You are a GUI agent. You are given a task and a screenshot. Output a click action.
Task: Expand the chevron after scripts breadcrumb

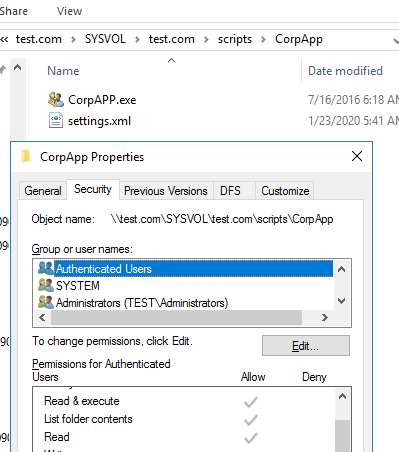263,40
